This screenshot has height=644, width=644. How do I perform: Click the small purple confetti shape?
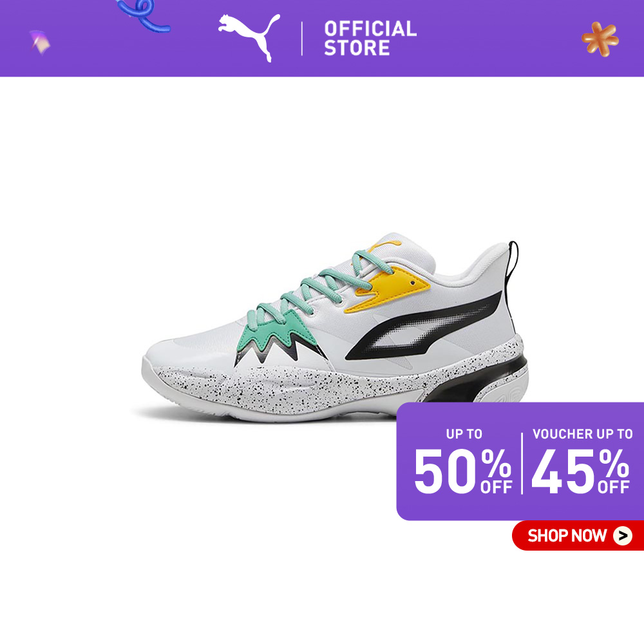click(39, 42)
